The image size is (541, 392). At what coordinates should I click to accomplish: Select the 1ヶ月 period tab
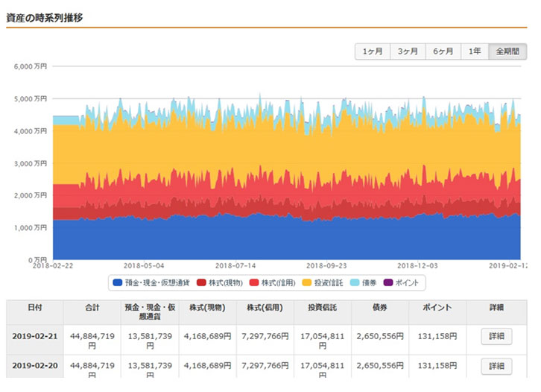click(373, 51)
